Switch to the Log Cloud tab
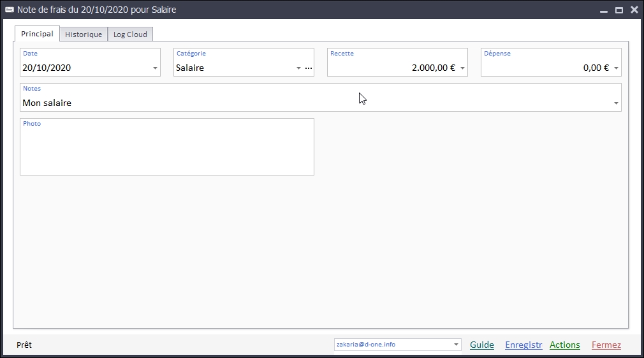The height and width of the screenshot is (358, 644). click(x=130, y=34)
